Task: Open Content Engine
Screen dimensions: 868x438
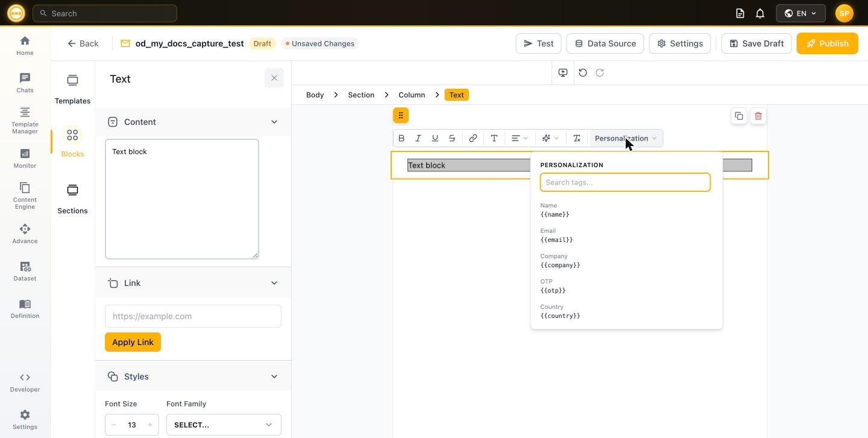Action: (x=25, y=196)
